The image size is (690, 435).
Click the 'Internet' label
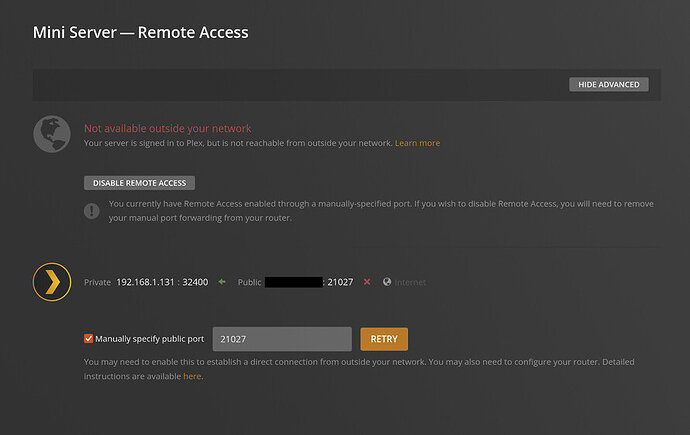pos(410,282)
